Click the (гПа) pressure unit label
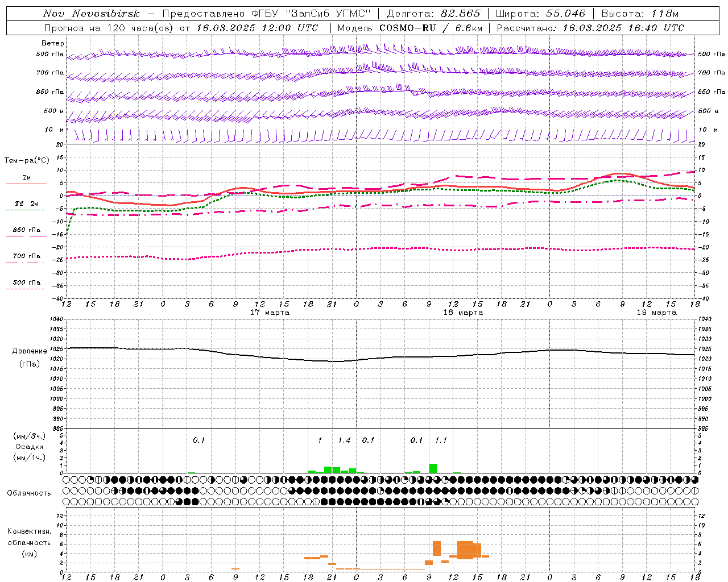 pos(30,364)
